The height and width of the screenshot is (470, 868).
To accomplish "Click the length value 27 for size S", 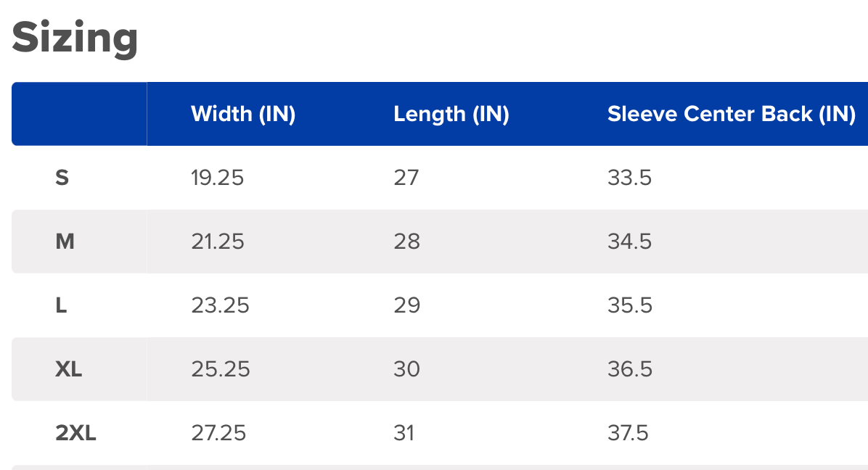I will click(x=406, y=178).
